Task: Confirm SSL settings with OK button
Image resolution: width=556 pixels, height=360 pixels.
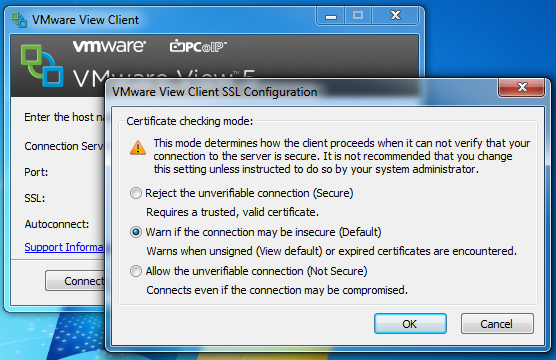Action: coord(410,323)
